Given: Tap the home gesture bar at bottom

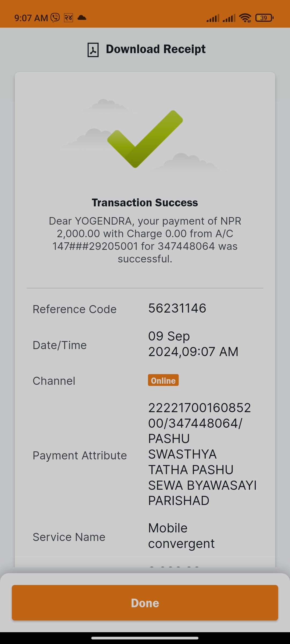Looking at the screenshot, I should point(145,638).
